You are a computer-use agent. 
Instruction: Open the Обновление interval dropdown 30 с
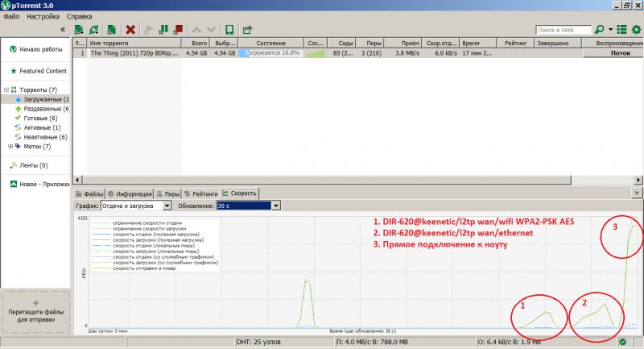point(248,206)
